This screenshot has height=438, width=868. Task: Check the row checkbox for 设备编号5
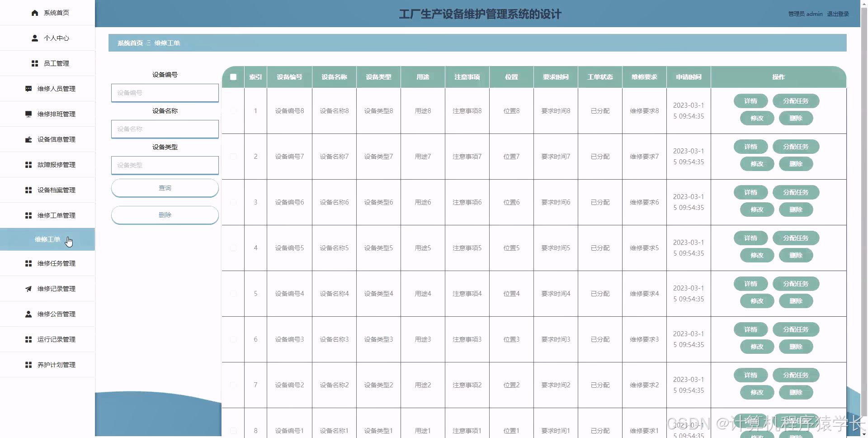click(x=233, y=248)
